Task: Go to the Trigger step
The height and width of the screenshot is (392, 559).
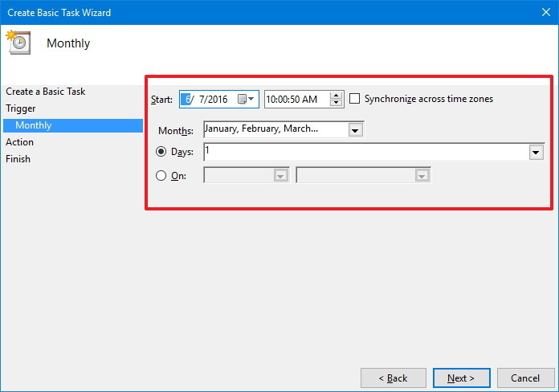Action: [21, 108]
